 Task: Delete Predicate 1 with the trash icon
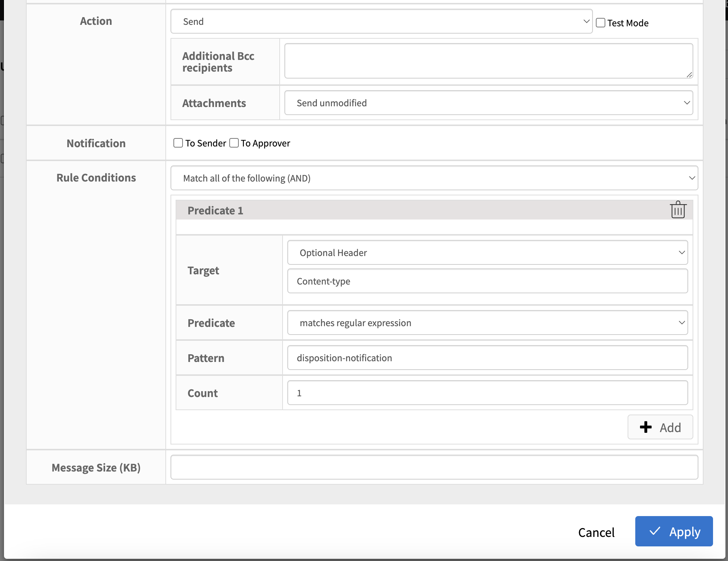click(x=678, y=210)
